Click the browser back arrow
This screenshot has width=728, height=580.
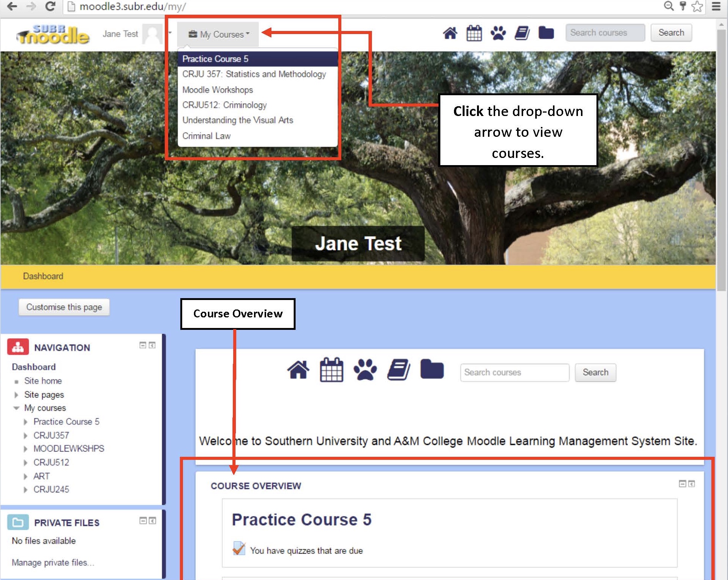(12, 6)
